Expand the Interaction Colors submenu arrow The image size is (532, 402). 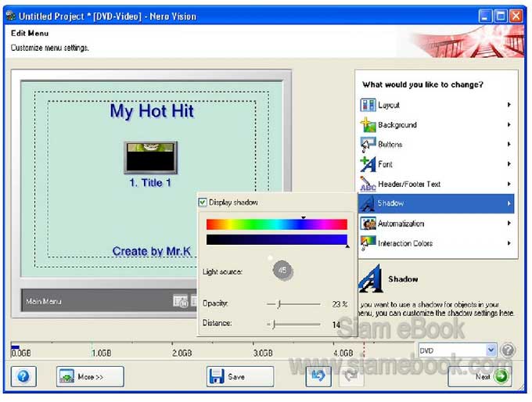[x=509, y=243]
